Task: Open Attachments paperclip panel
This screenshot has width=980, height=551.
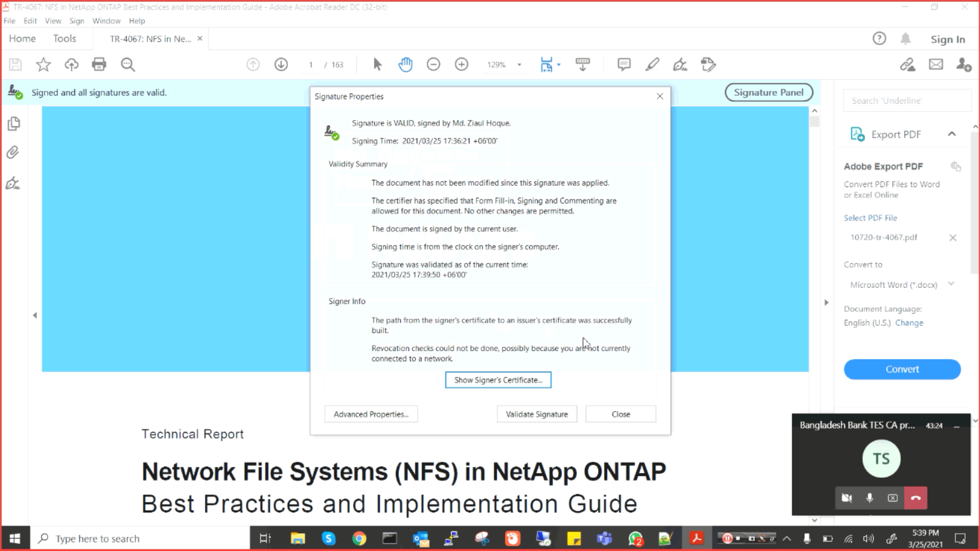Action: [x=13, y=152]
